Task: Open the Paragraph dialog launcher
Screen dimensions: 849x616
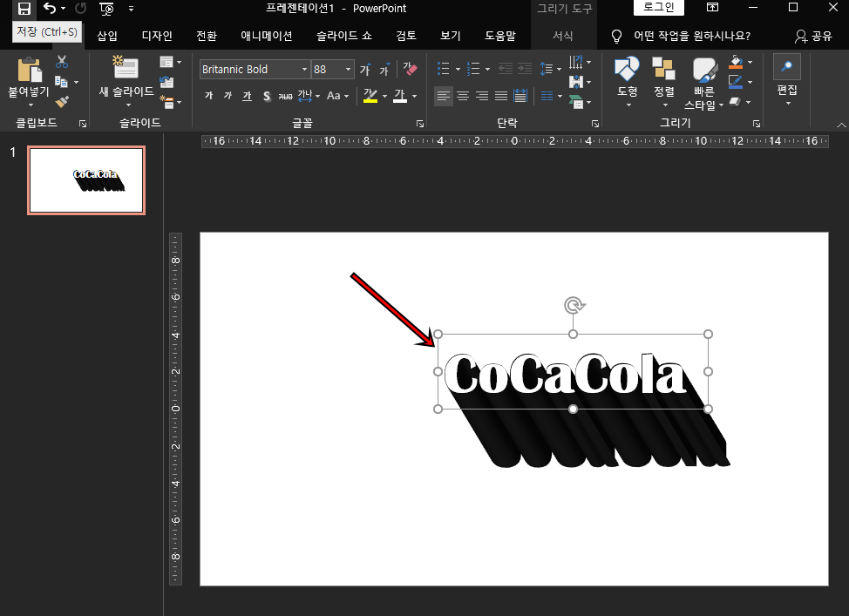Action: coord(595,124)
